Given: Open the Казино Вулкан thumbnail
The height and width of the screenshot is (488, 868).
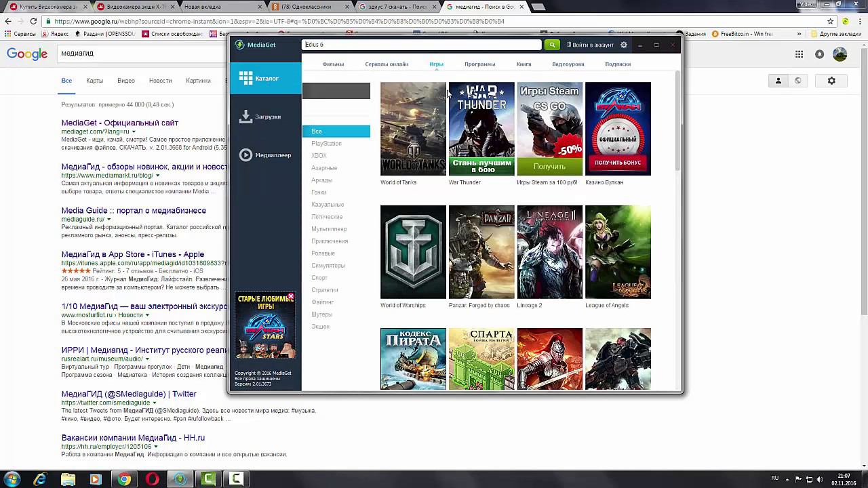Looking at the screenshot, I should [618, 129].
